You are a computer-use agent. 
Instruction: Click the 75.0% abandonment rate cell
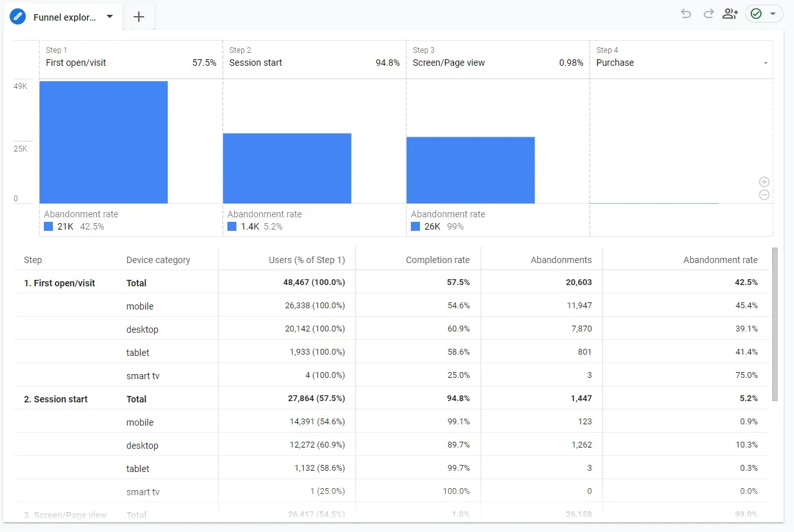[746, 375]
